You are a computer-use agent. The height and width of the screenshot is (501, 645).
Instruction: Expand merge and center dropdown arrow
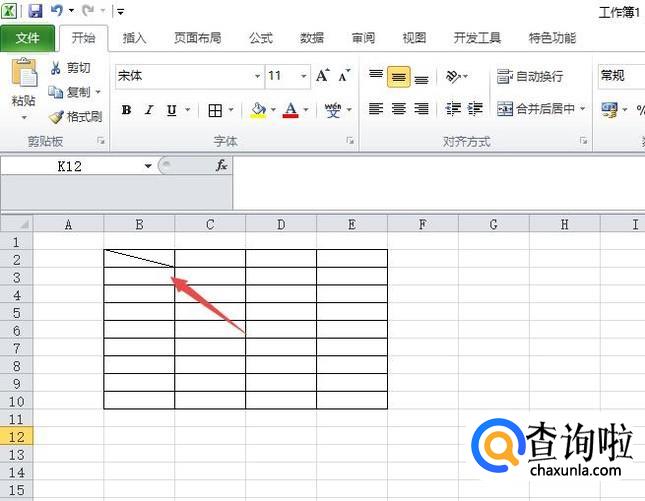[582, 109]
